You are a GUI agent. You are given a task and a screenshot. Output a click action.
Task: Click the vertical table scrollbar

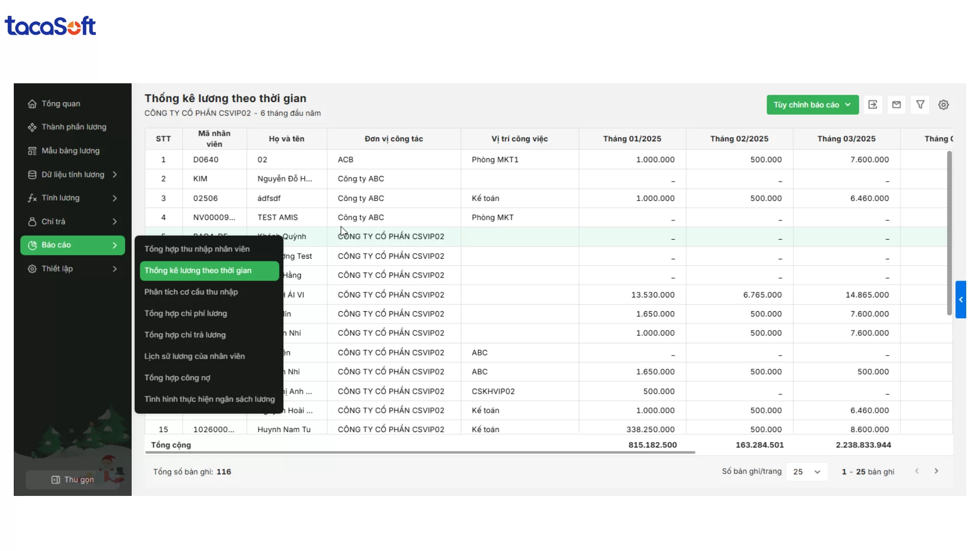tap(949, 233)
